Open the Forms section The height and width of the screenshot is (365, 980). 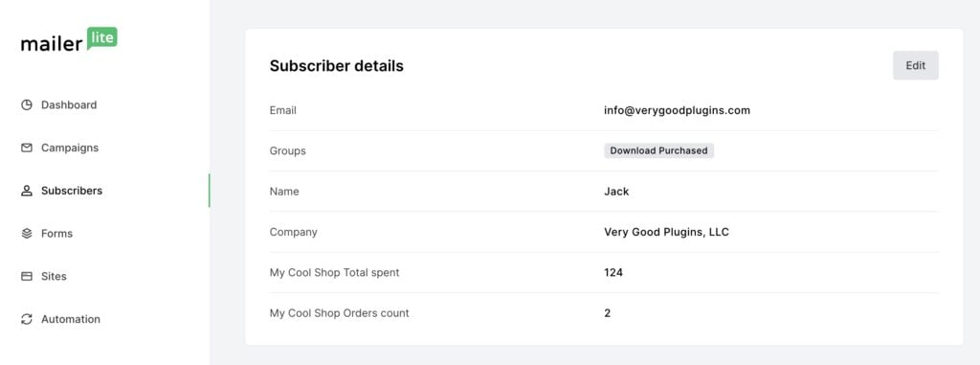click(56, 234)
